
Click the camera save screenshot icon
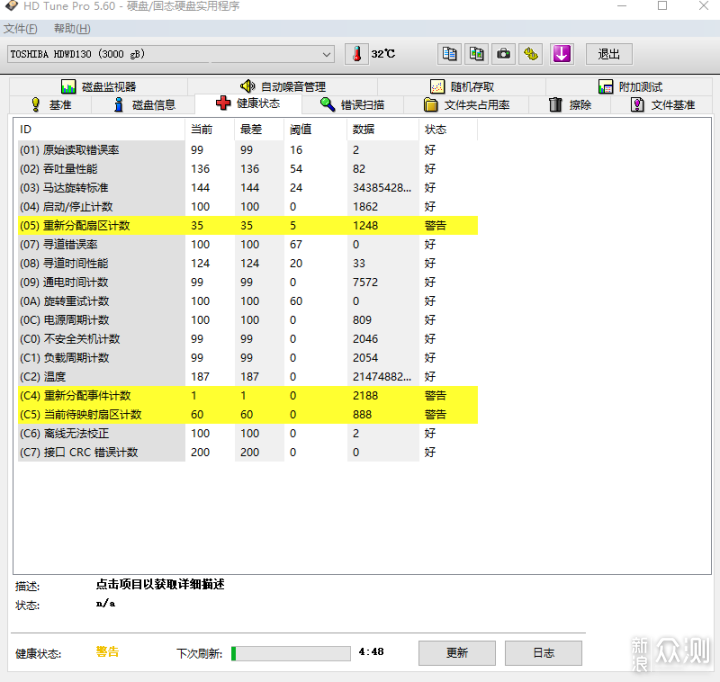pyautogui.click(x=504, y=54)
